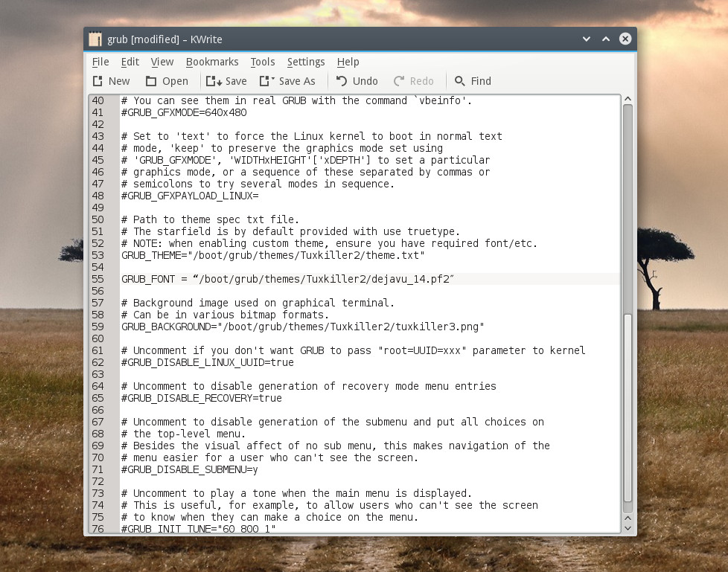Open the File menu
This screenshot has width=728, height=572.
pos(100,62)
